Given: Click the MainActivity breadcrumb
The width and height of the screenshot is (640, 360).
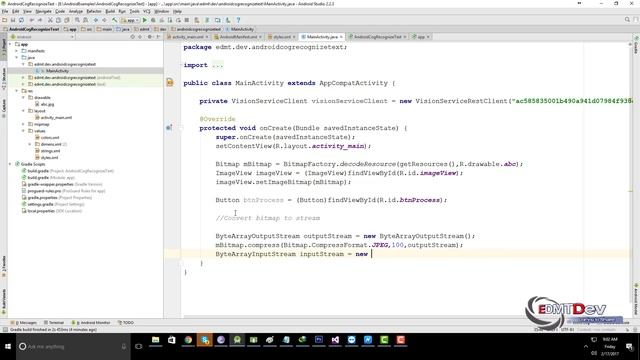Looking at the screenshot, I should click(x=240, y=29).
